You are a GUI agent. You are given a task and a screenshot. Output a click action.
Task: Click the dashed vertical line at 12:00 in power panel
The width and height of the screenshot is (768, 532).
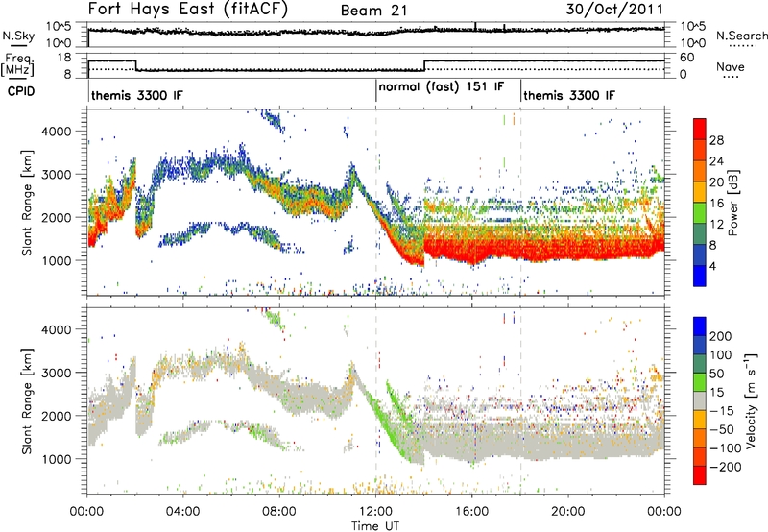point(375,203)
